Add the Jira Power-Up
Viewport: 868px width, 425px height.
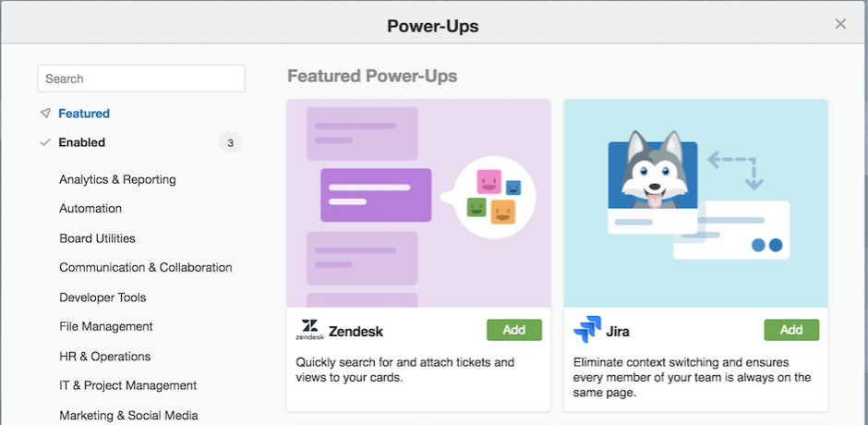tap(791, 330)
